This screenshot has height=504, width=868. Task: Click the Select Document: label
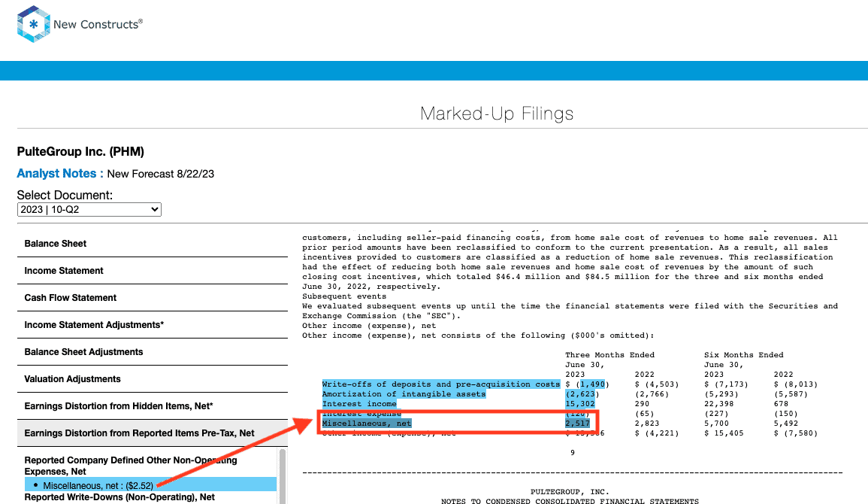click(x=65, y=195)
